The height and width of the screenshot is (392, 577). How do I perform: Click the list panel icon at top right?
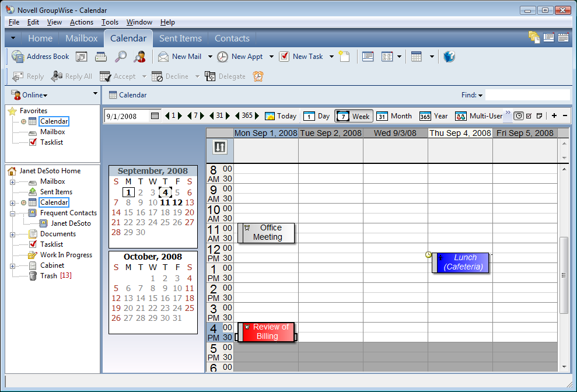click(548, 37)
